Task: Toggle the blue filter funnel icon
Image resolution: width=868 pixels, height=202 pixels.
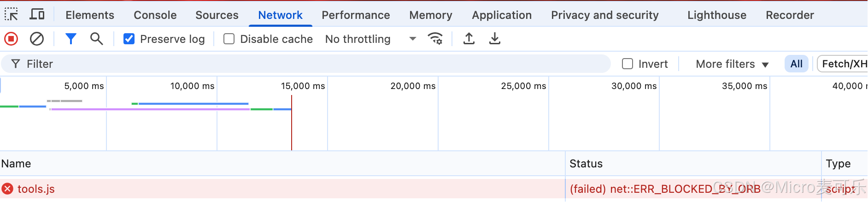Action: click(x=70, y=39)
